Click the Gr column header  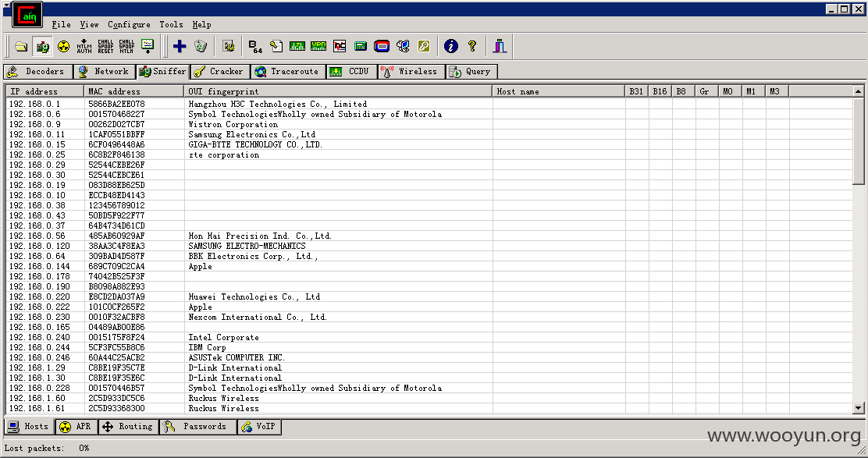706,91
